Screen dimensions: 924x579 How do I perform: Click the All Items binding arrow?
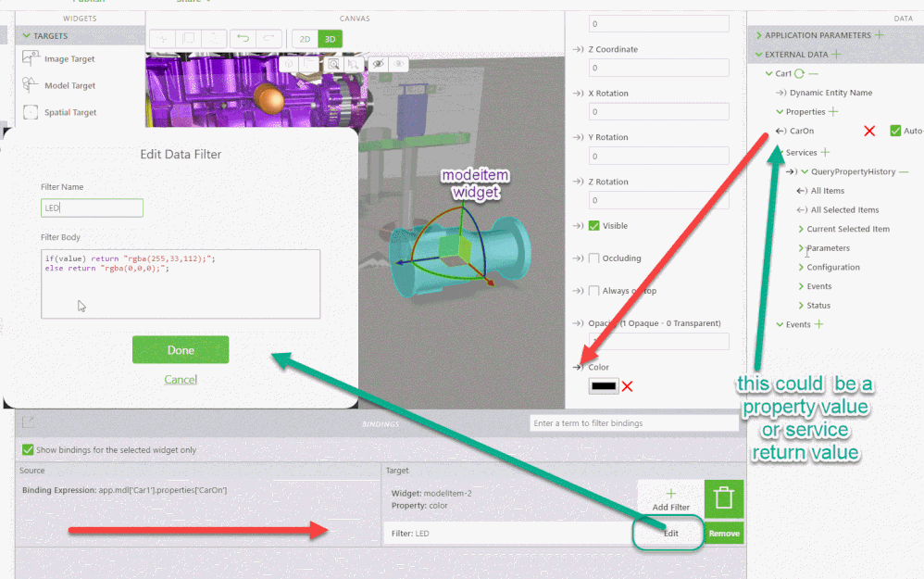tap(802, 191)
